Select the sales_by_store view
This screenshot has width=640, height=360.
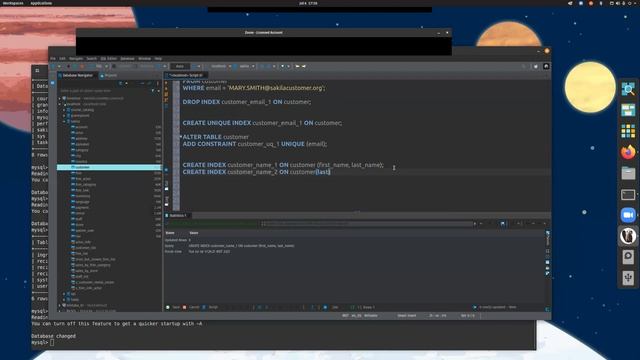point(86,271)
